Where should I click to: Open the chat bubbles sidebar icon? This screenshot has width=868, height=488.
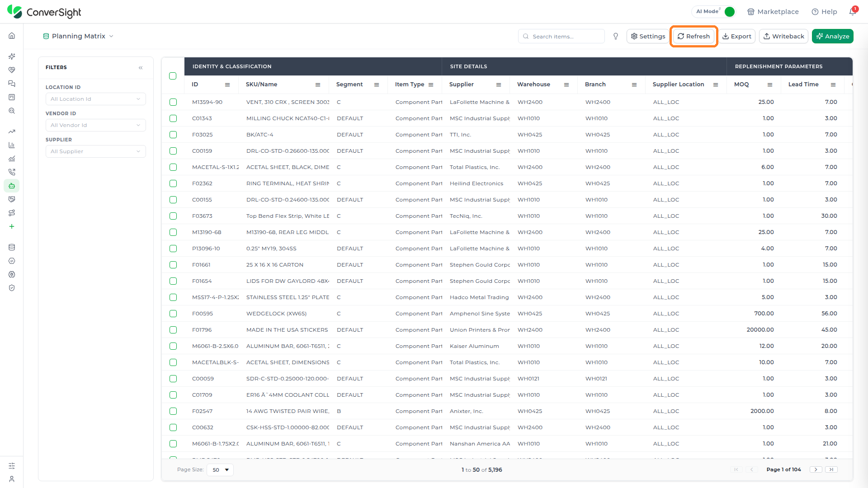[x=12, y=84]
